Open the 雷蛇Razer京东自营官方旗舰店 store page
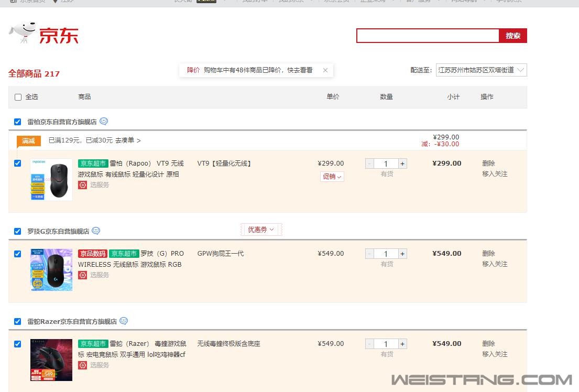Viewport: 579px width, 392px height. click(72, 321)
